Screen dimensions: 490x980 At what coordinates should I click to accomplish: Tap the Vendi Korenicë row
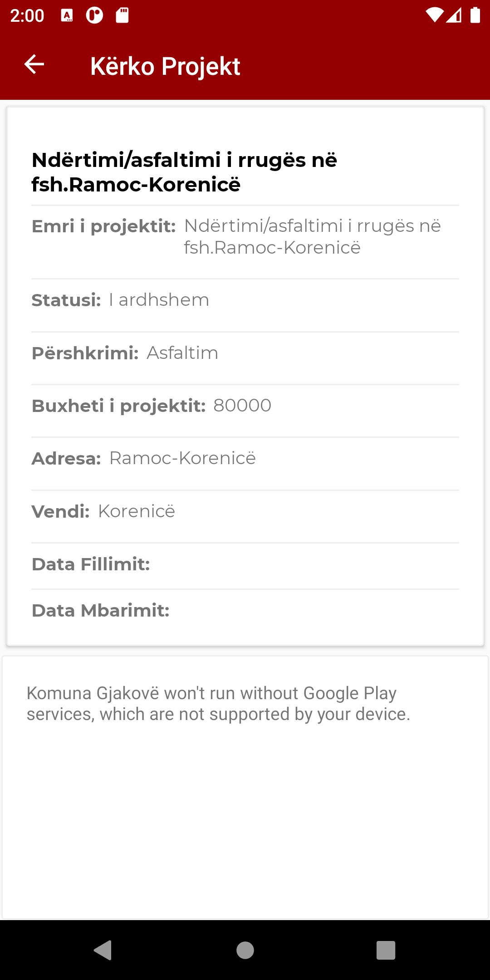coord(245,517)
